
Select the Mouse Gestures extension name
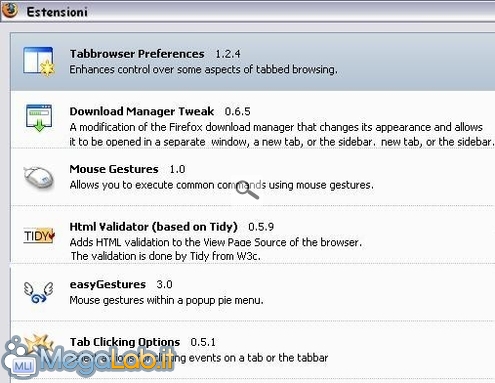(114, 169)
